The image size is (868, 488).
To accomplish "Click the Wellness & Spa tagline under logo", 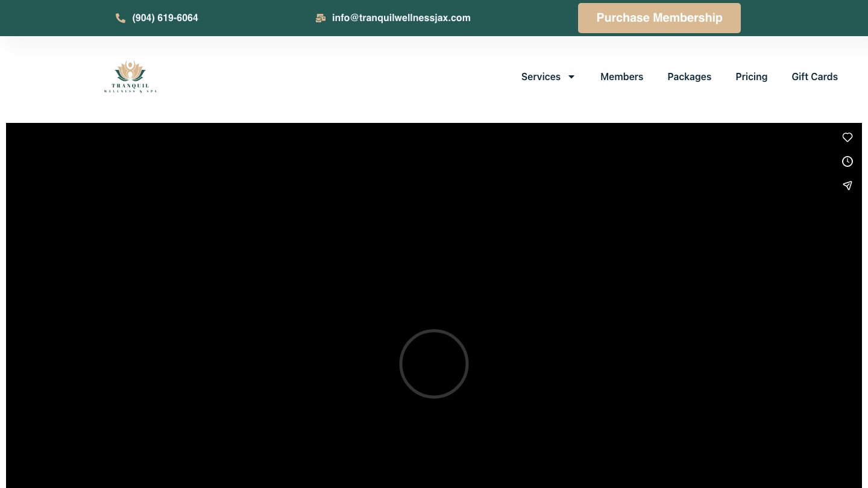I will (130, 92).
